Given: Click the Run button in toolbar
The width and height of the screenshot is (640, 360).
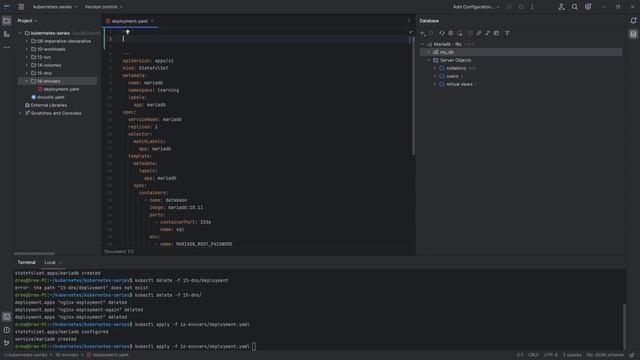Looking at the screenshot, I should tap(509, 7).
